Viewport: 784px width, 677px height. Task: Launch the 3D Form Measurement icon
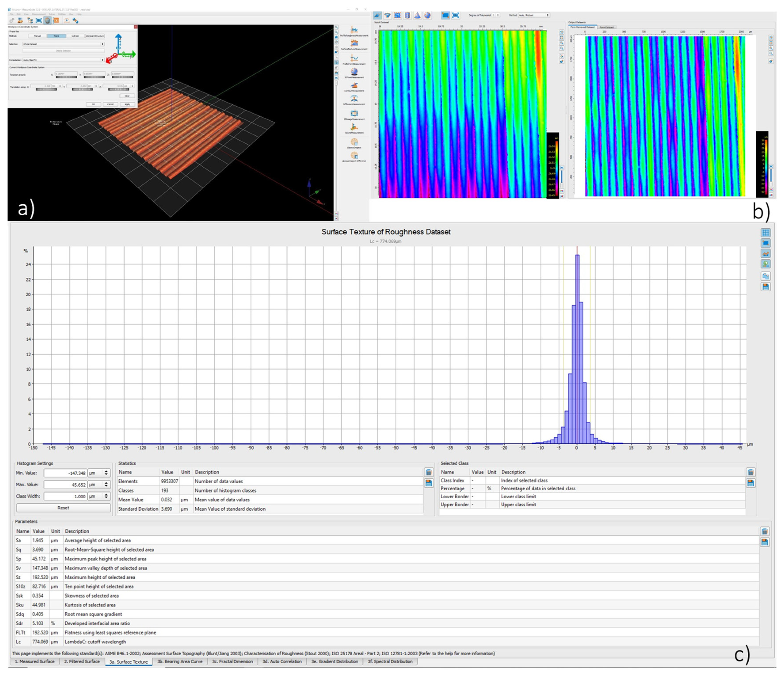click(354, 72)
